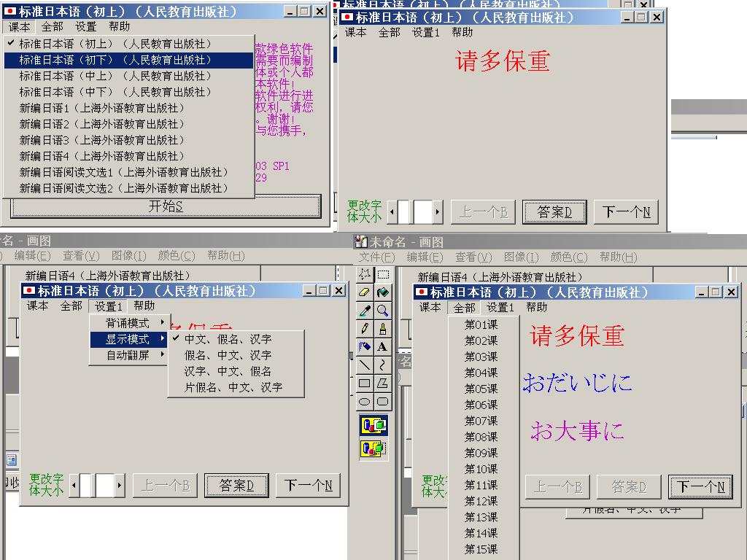Select the Pencil tool in Paint
747x560 pixels.
point(365,329)
